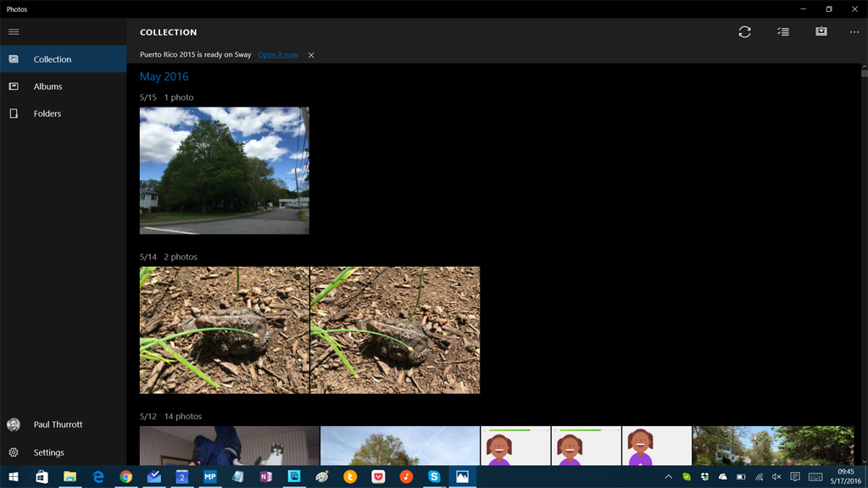Image resolution: width=868 pixels, height=488 pixels.
Task: Refresh the photo collection
Action: click(x=745, y=31)
